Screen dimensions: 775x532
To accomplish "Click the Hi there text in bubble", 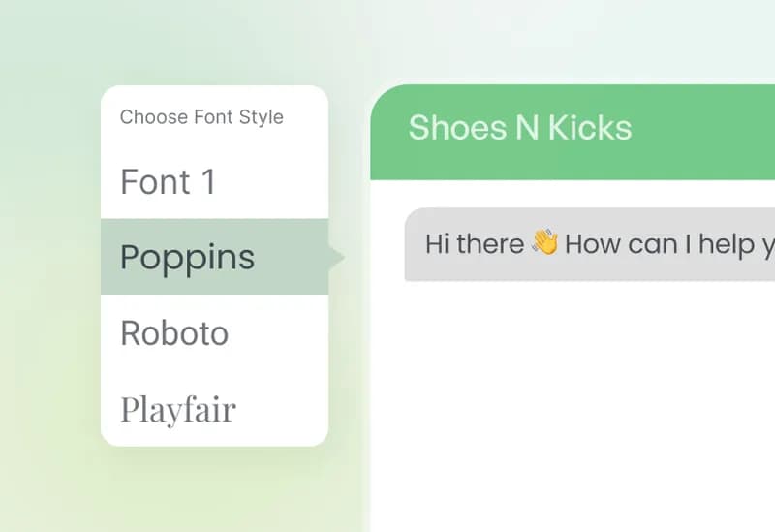I will point(475,244).
